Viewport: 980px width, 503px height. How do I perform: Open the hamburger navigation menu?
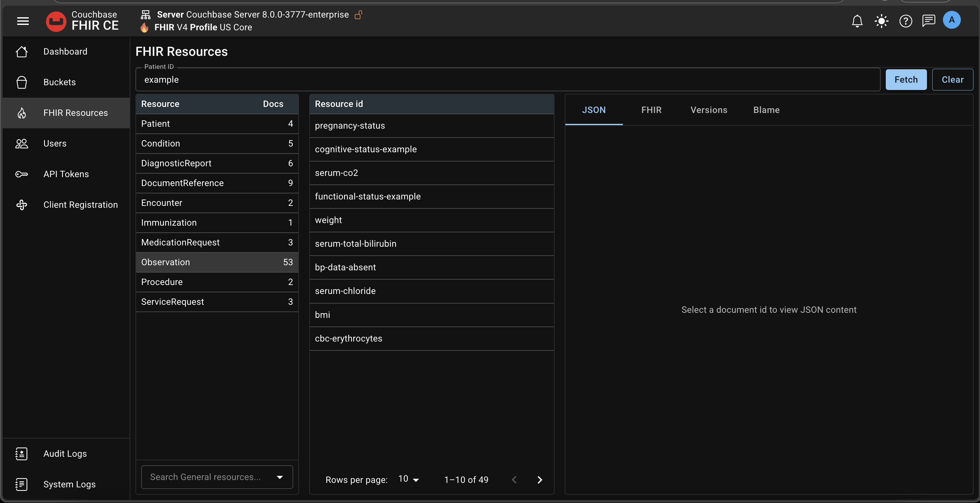(x=23, y=21)
